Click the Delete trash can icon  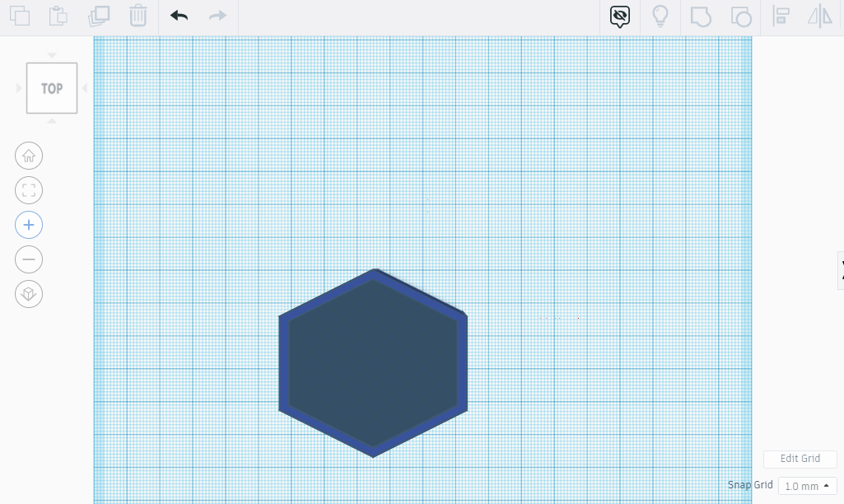138,16
